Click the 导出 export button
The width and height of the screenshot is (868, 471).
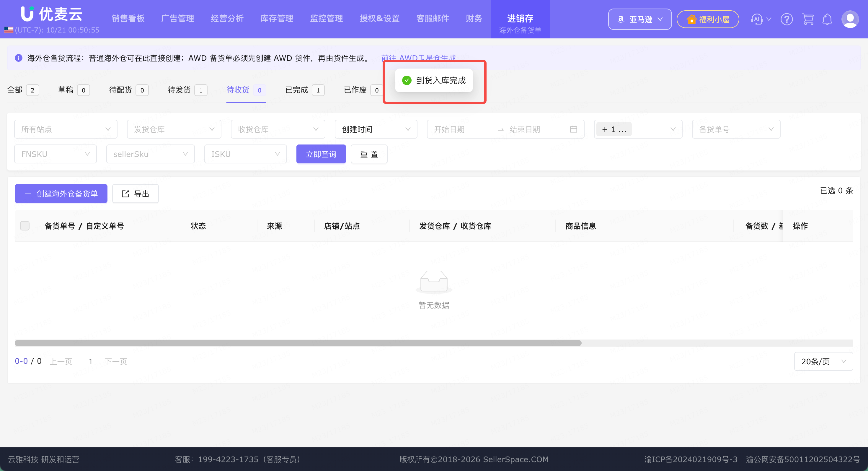(136, 194)
